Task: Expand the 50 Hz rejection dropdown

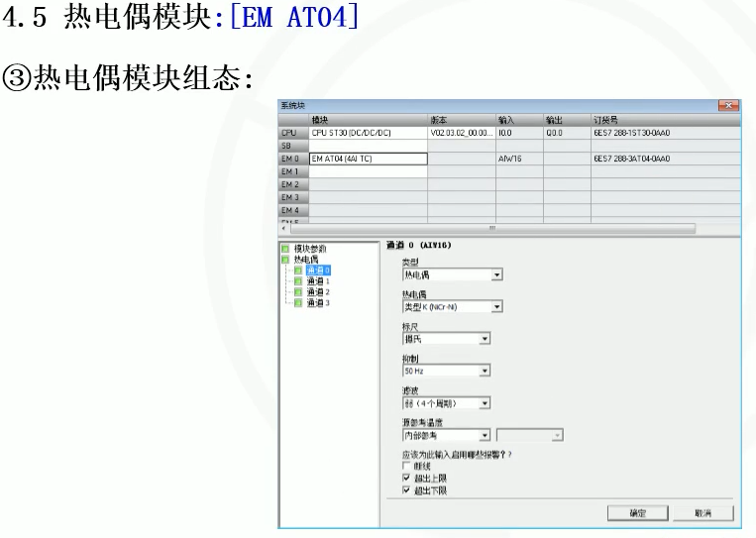Action: pyautogui.click(x=447, y=371)
